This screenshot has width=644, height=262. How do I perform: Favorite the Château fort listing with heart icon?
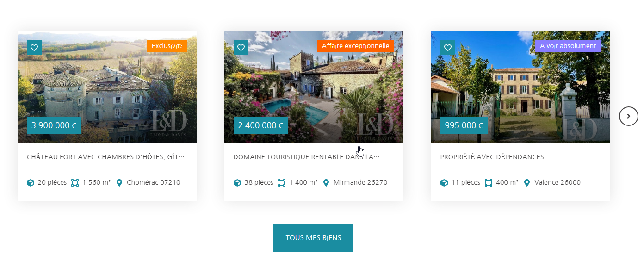[x=34, y=48]
